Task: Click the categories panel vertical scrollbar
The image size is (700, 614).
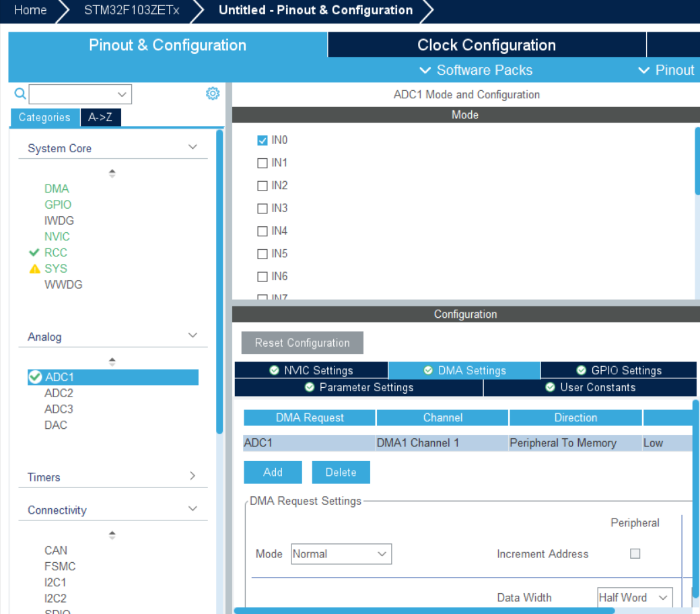Action: coord(219,281)
